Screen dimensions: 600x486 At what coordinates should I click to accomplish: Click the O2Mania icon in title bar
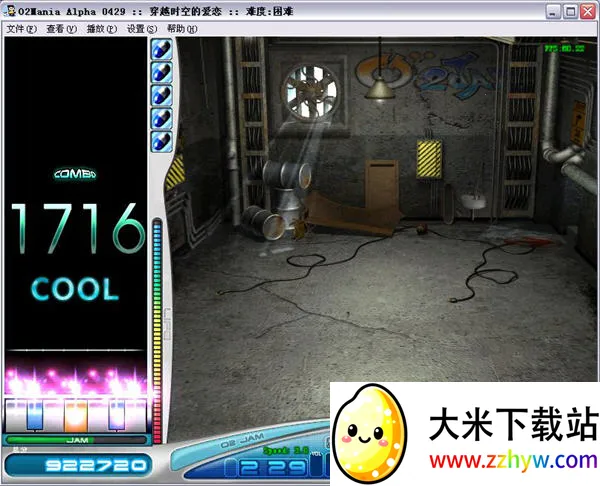point(10,11)
